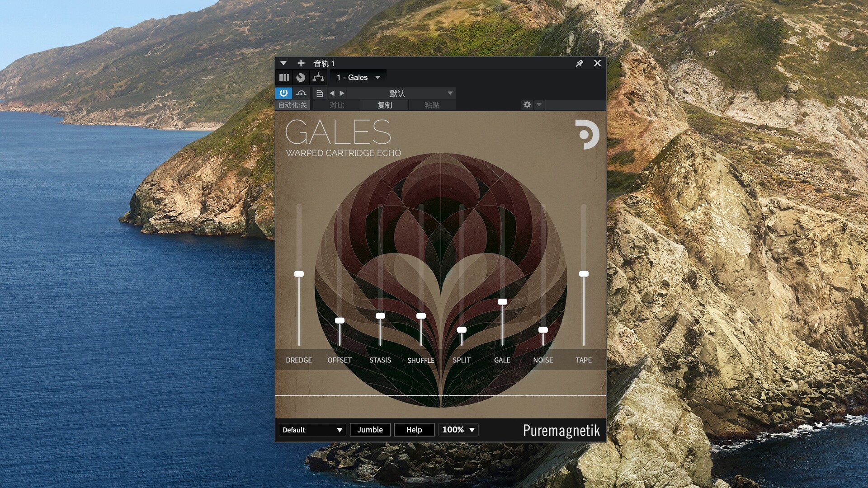Image resolution: width=868 pixels, height=488 pixels.
Task: Click the SPLIT slider handle
Action: click(462, 330)
